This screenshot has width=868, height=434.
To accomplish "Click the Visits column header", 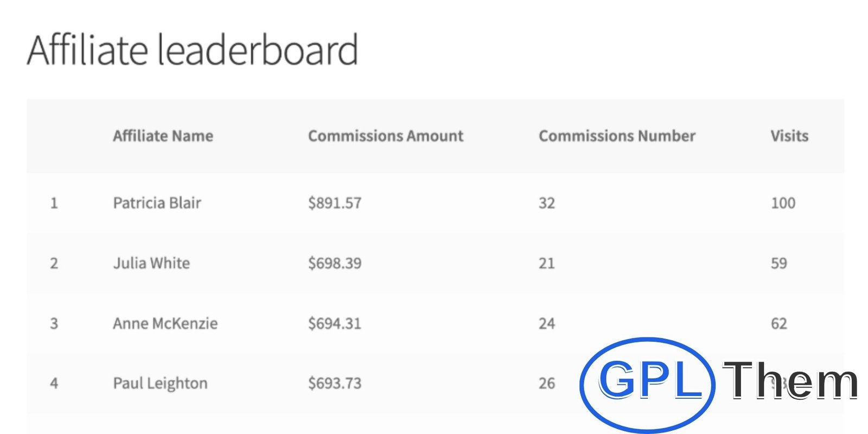I will pyautogui.click(x=789, y=136).
